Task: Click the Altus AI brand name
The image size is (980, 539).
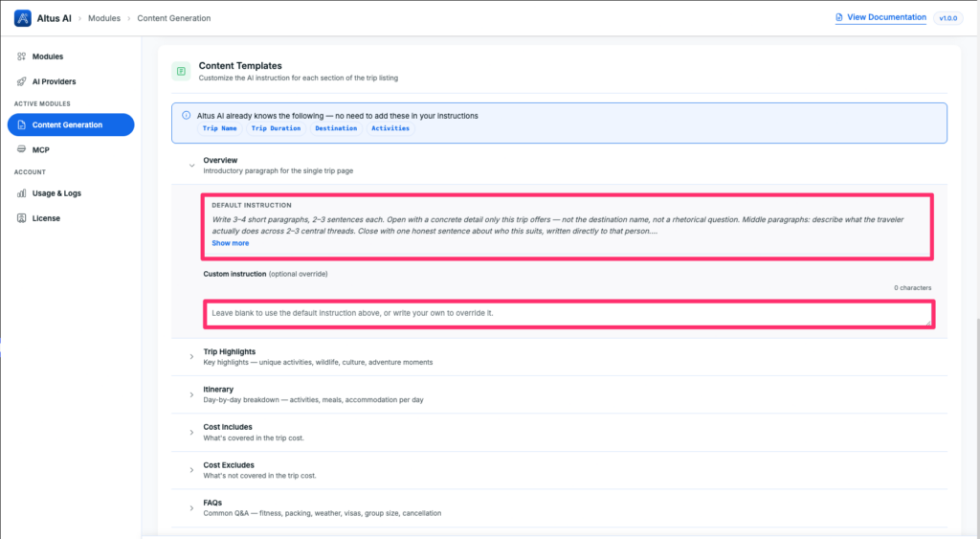Action: click(54, 18)
